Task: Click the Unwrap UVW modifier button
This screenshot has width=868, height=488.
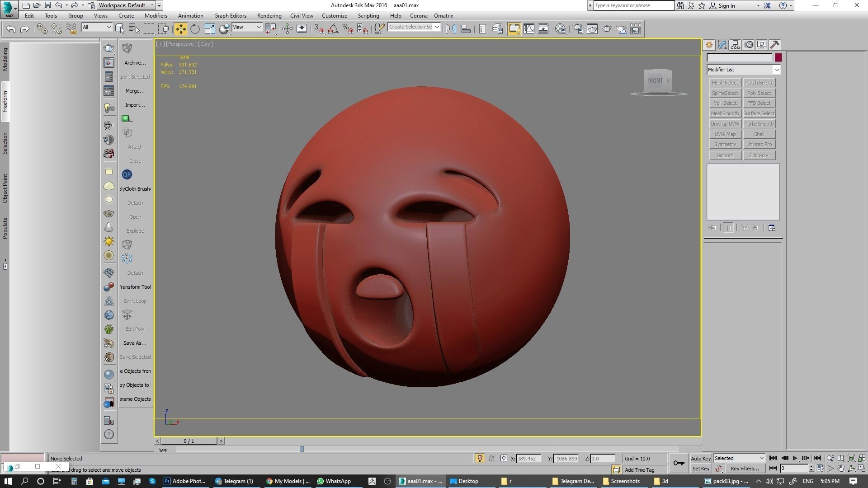Action: (x=725, y=124)
